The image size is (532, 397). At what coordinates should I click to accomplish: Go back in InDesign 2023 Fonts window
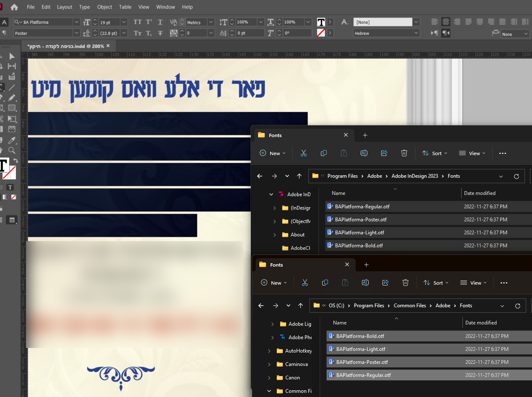260,176
